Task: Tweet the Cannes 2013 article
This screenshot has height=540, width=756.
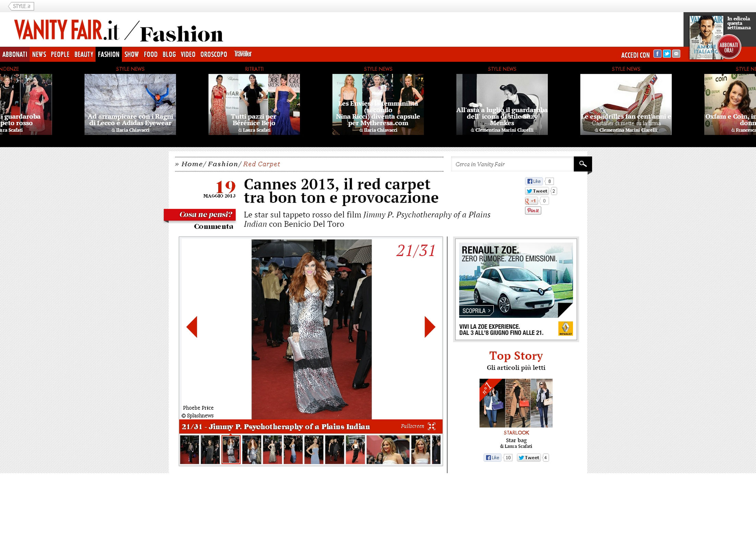Action: point(537,191)
